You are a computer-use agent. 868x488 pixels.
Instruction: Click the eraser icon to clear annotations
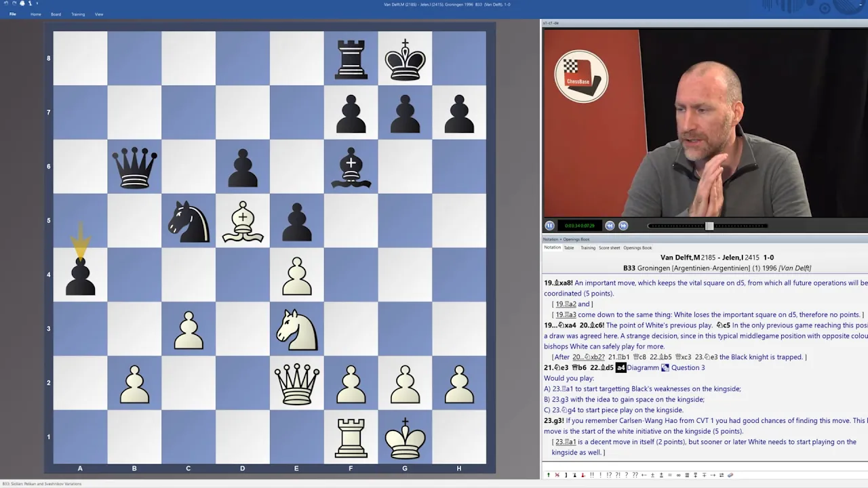730,475
